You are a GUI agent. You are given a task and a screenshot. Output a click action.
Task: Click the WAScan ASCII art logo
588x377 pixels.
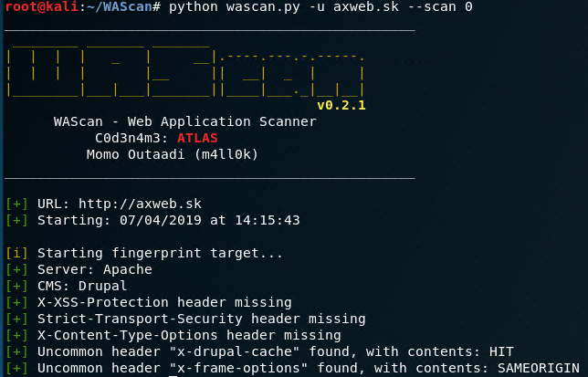[x=185, y=69]
